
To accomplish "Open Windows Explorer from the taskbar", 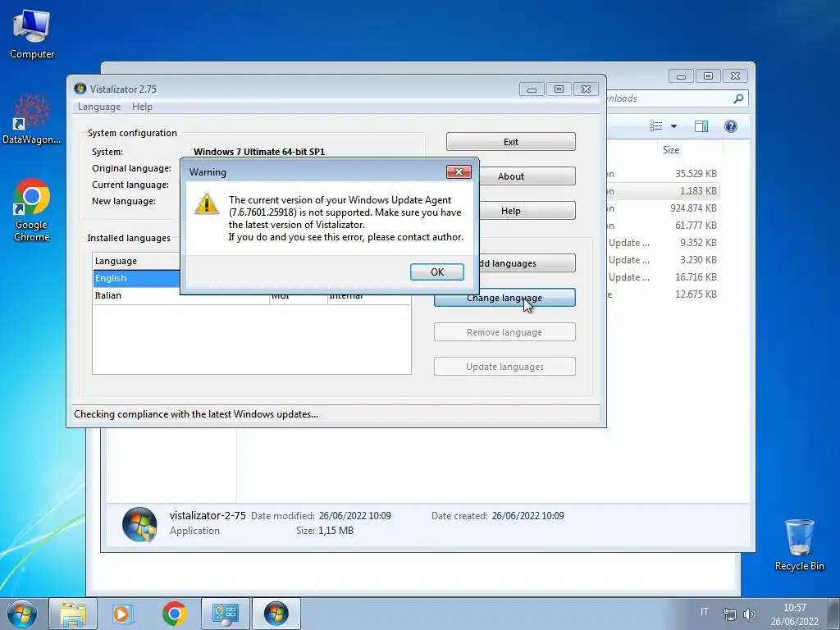I will tap(73, 614).
